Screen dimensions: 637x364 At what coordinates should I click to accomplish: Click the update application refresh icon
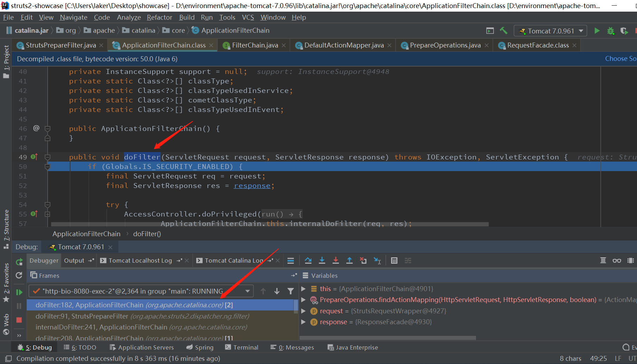click(19, 275)
